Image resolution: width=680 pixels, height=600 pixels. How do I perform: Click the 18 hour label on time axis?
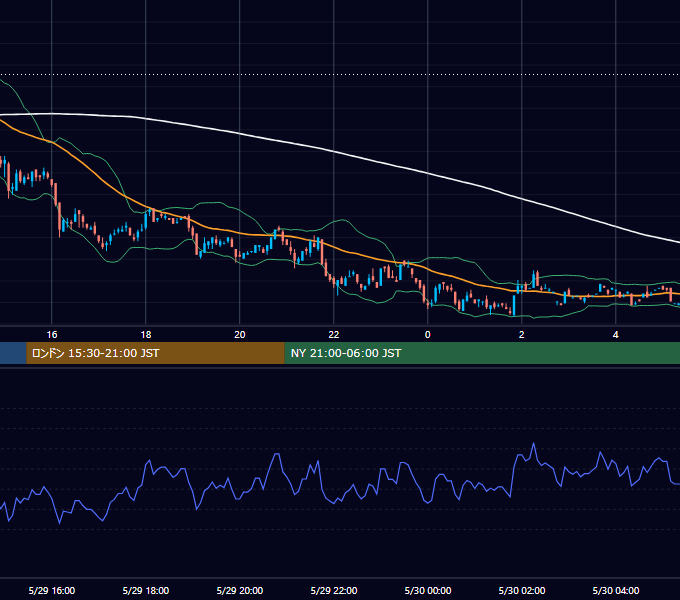point(146,335)
